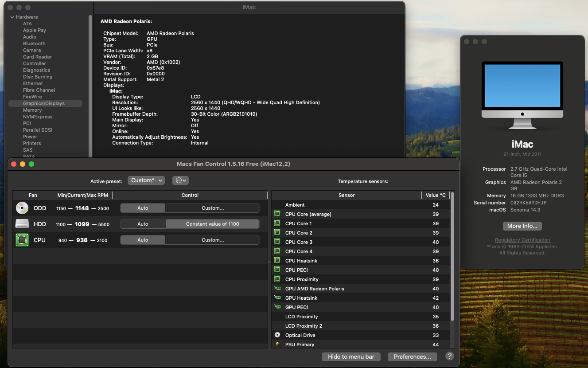The image size is (588, 368).
Task: Set ODD fan control to Auto
Action: [143, 208]
